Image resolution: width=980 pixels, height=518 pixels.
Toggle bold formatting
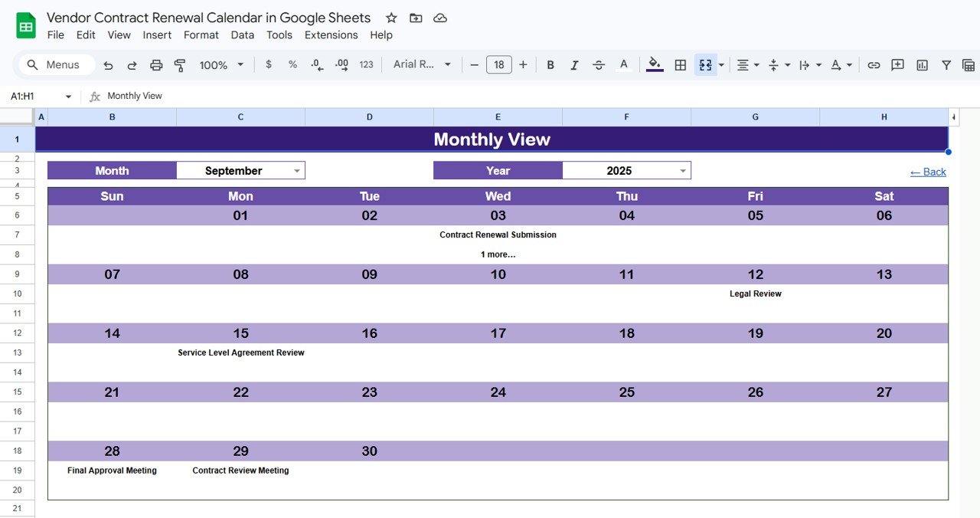[x=550, y=64]
